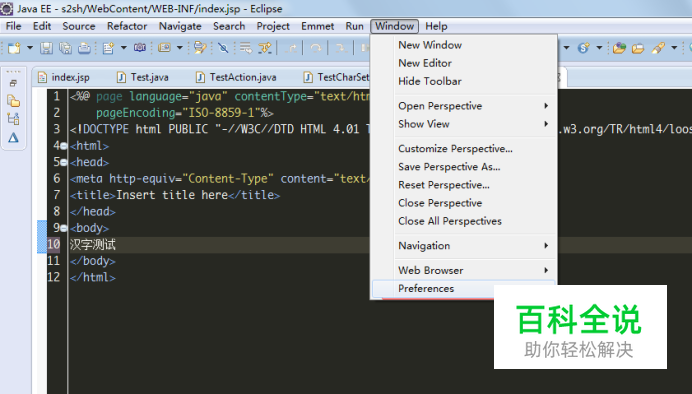692x394 pixels.
Task: Collapse the head tag fold at line 5
Action: (x=64, y=162)
